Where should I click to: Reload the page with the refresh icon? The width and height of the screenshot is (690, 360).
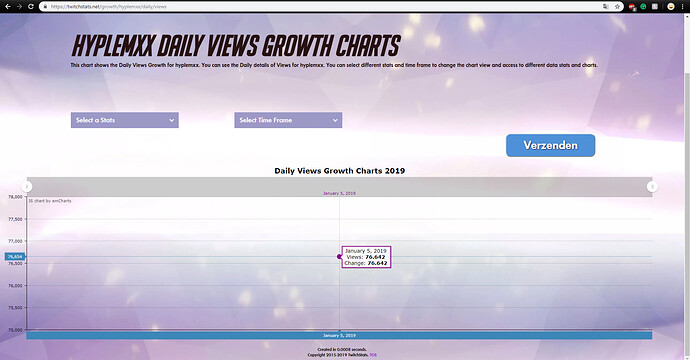tap(31, 7)
